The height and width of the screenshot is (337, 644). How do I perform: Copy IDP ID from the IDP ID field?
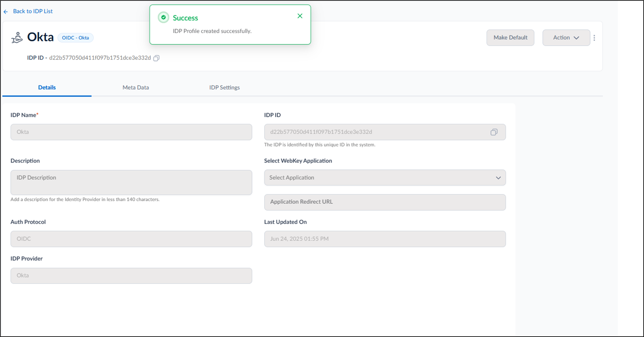click(x=494, y=132)
